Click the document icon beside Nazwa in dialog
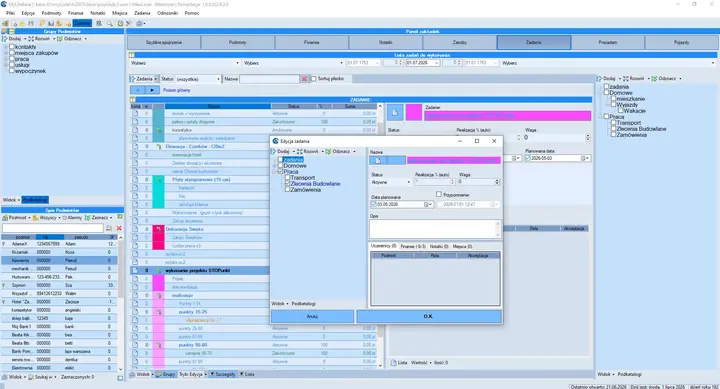This screenshot has width=720, height=389. (x=378, y=160)
